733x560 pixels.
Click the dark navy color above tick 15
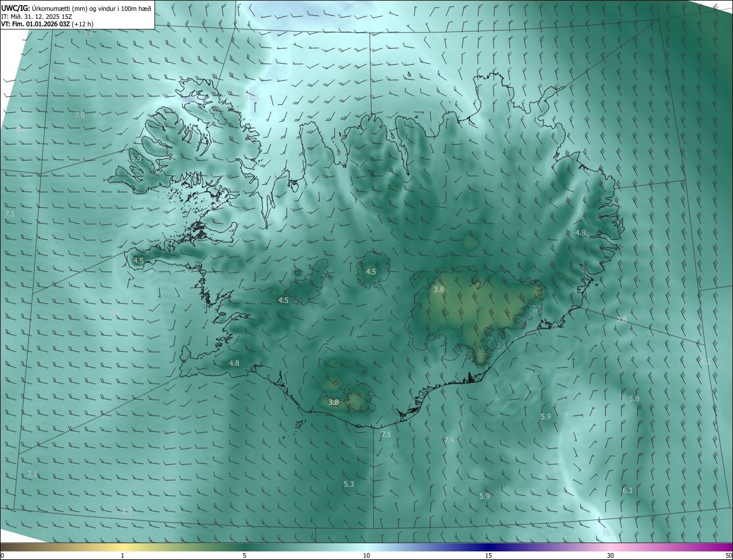pos(488,547)
